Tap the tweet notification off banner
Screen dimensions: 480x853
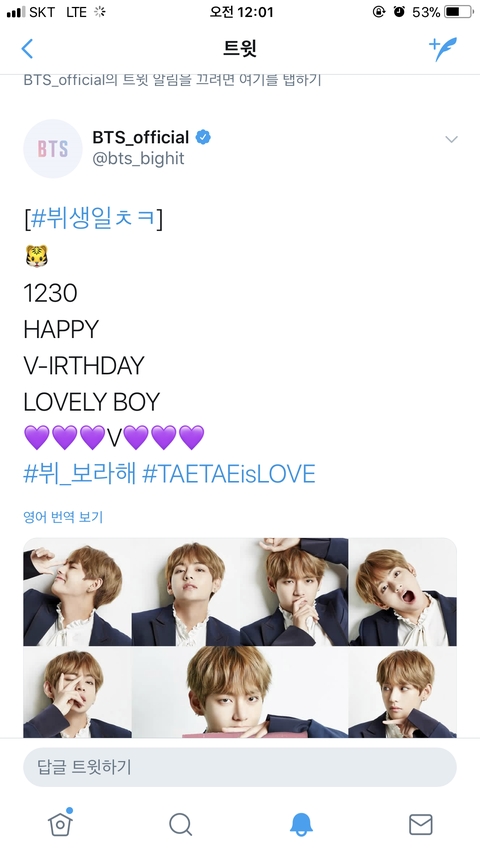pyautogui.click(x=173, y=80)
